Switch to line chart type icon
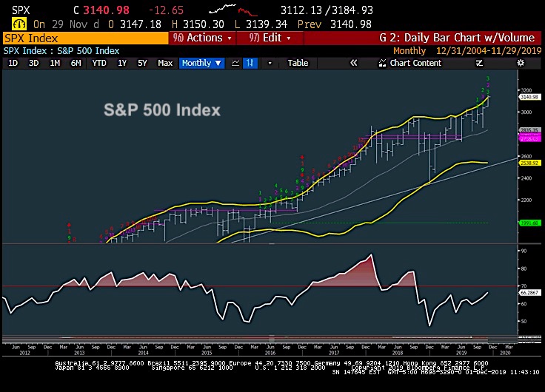This screenshot has height=392, width=545. 235,63
